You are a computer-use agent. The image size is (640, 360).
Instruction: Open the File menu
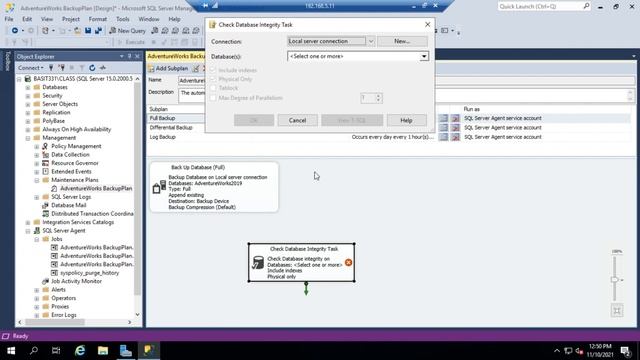[x=9, y=19]
